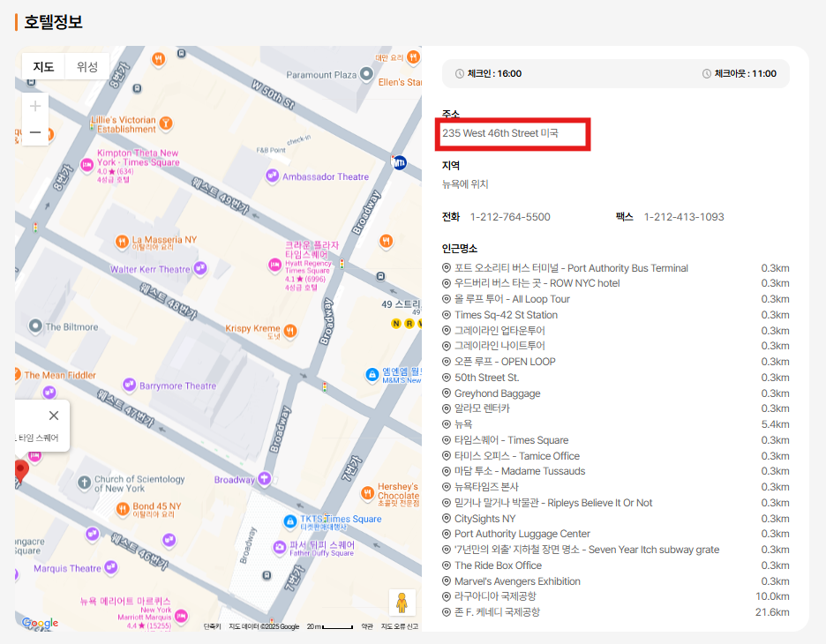
Task: Click OPEN LOOP list row
Action: pyautogui.click(x=615, y=362)
